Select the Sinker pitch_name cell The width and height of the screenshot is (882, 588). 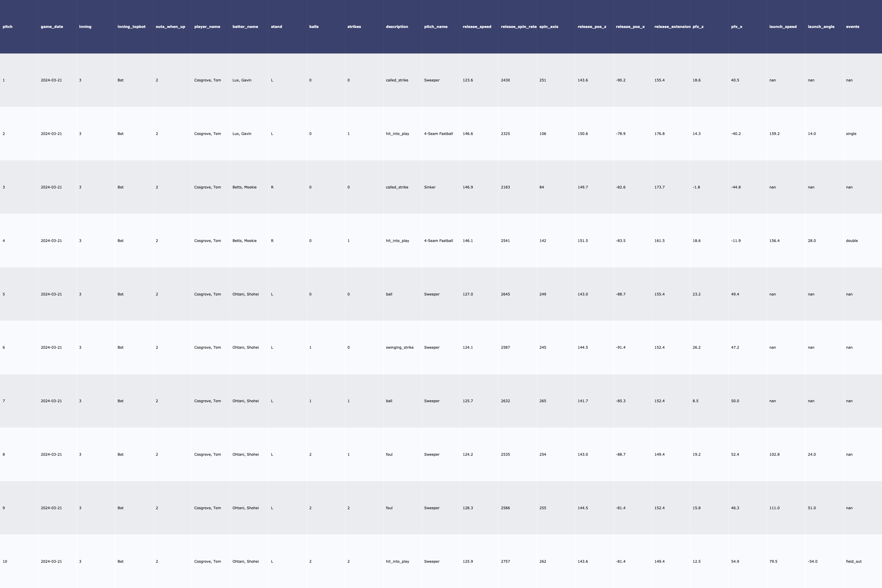[x=430, y=187]
